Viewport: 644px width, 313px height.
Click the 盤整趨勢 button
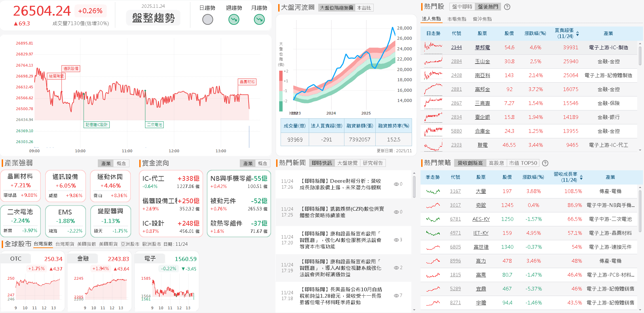pos(153,18)
